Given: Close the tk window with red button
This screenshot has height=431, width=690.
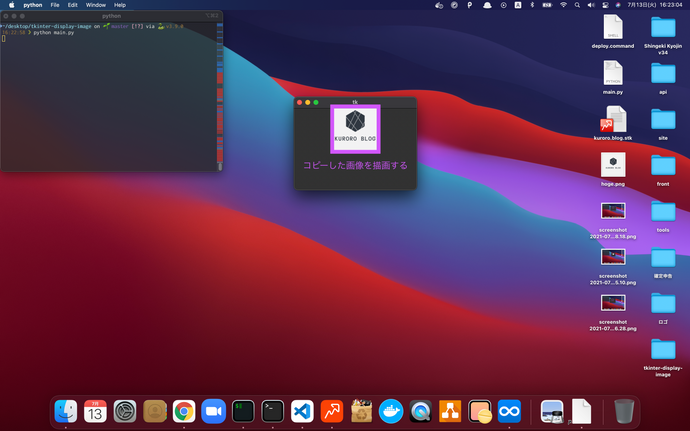Looking at the screenshot, I should 300,102.
